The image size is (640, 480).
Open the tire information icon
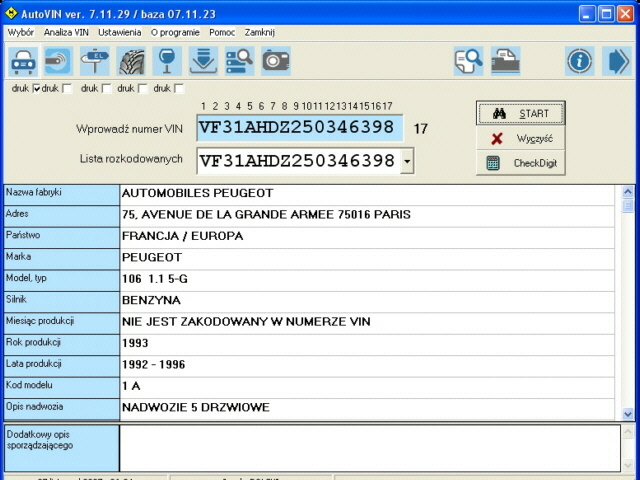tap(131, 62)
